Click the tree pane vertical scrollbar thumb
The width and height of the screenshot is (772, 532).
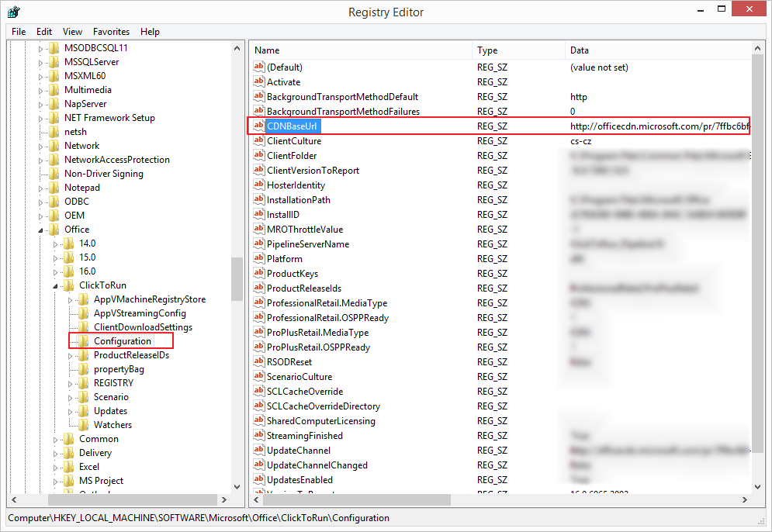click(237, 278)
